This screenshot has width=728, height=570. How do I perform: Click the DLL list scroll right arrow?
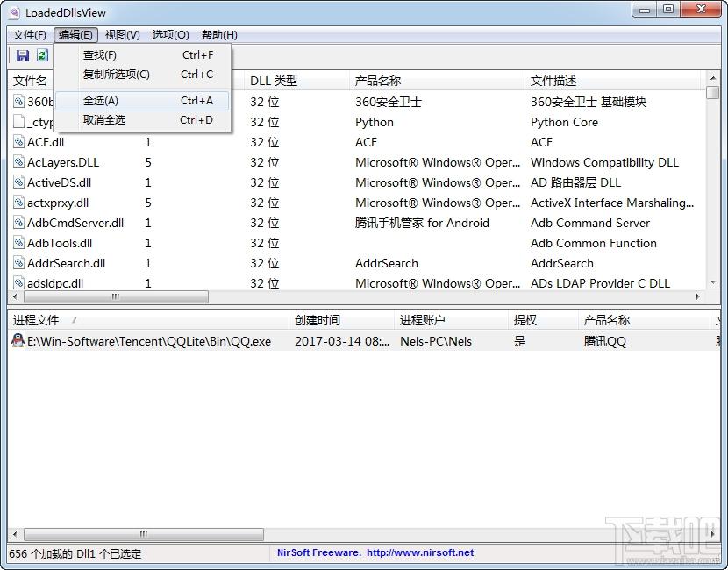click(x=698, y=296)
